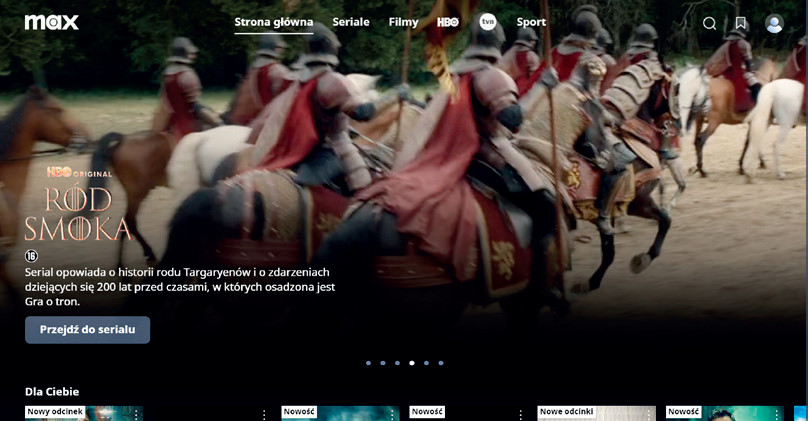Jump to the second hero carousel dot
808x421 pixels.
pos(383,363)
